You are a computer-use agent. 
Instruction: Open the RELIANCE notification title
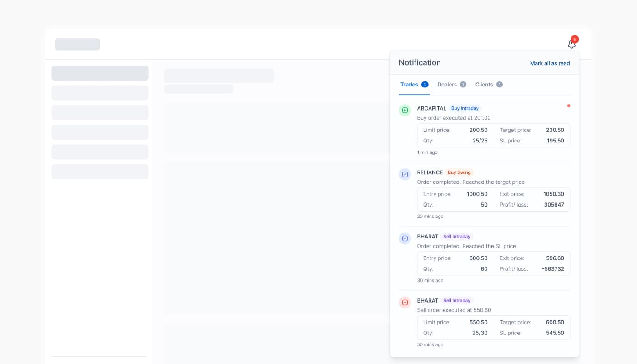(x=430, y=172)
